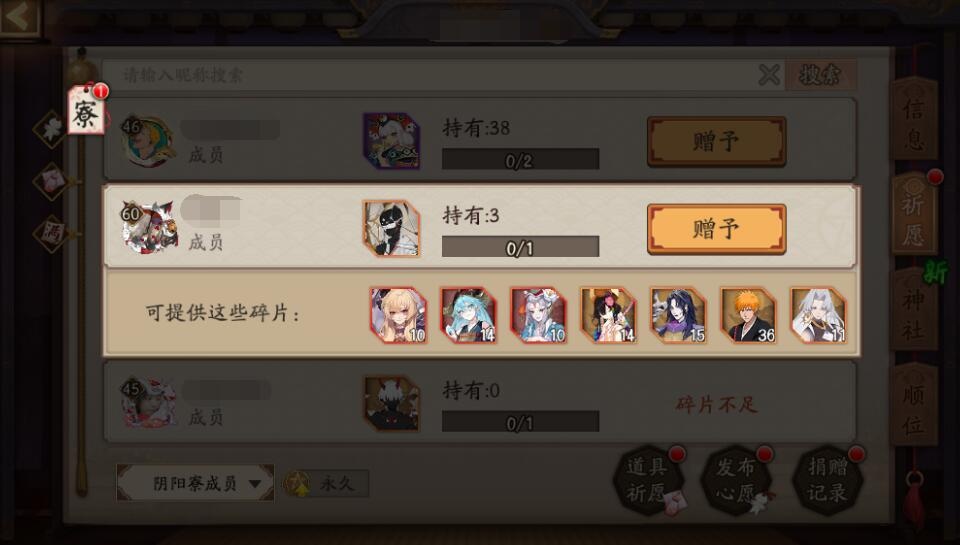The height and width of the screenshot is (545, 960).
Task: Switch to the 信息 side tab
Action: point(913,119)
